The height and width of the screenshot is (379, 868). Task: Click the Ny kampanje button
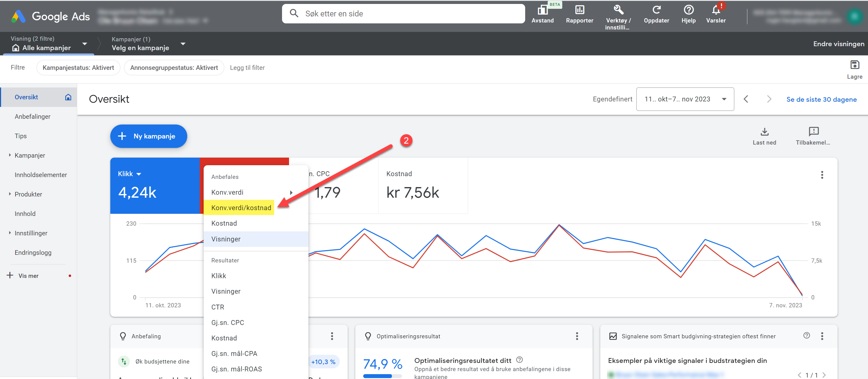pyautogui.click(x=148, y=136)
